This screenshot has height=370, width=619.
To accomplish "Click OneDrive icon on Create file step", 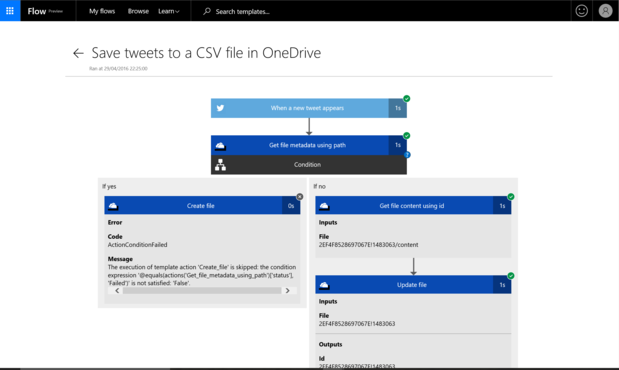I will (x=113, y=206).
